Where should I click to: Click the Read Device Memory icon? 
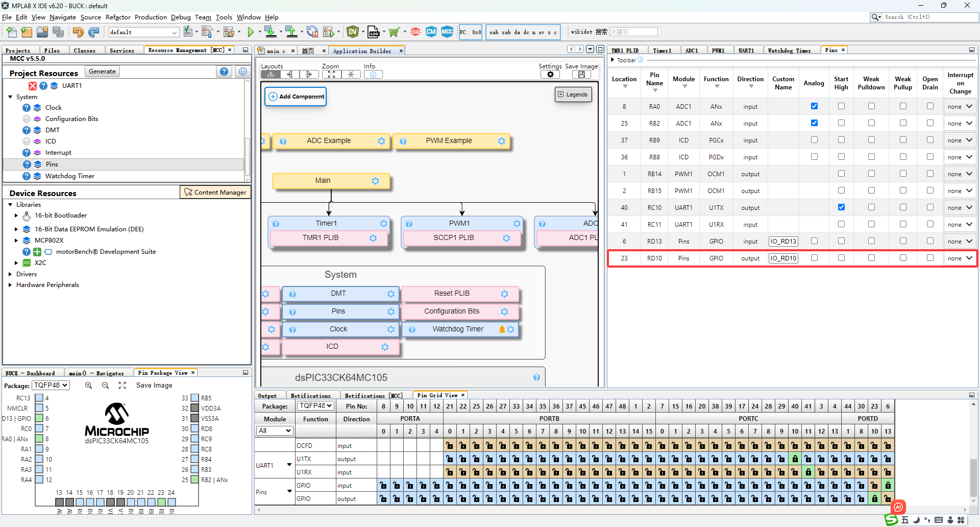pos(291,32)
